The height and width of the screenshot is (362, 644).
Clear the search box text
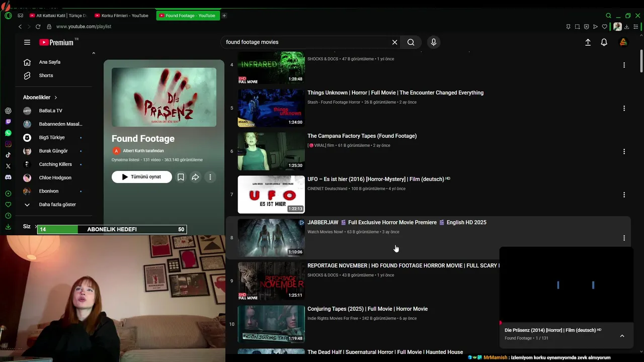click(394, 42)
